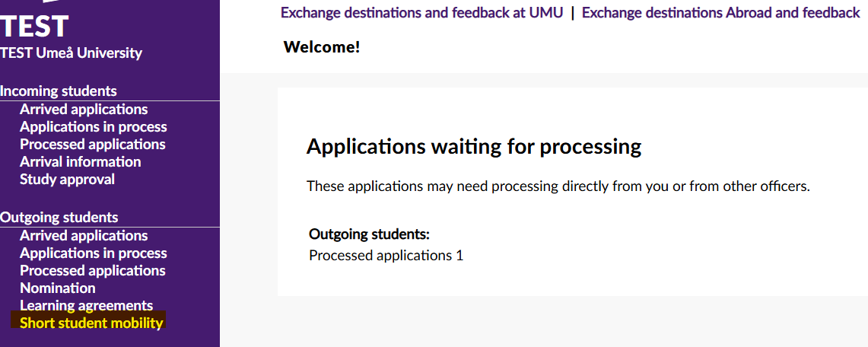
Task: Open the Study approval section
Action: (x=67, y=180)
